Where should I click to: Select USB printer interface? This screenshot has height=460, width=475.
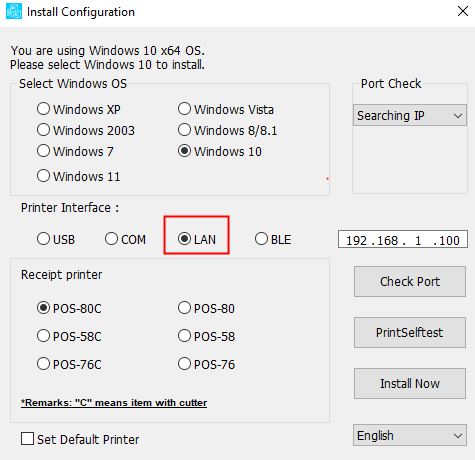(x=43, y=239)
